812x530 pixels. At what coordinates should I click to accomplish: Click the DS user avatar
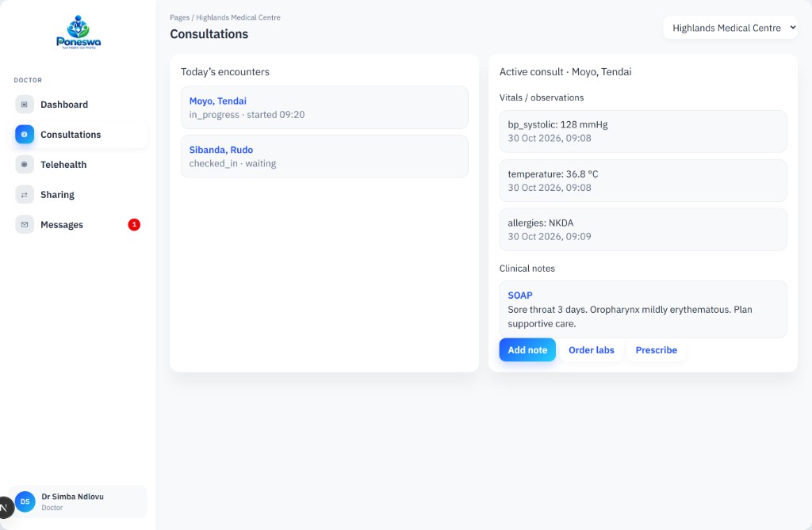(x=25, y=501)
